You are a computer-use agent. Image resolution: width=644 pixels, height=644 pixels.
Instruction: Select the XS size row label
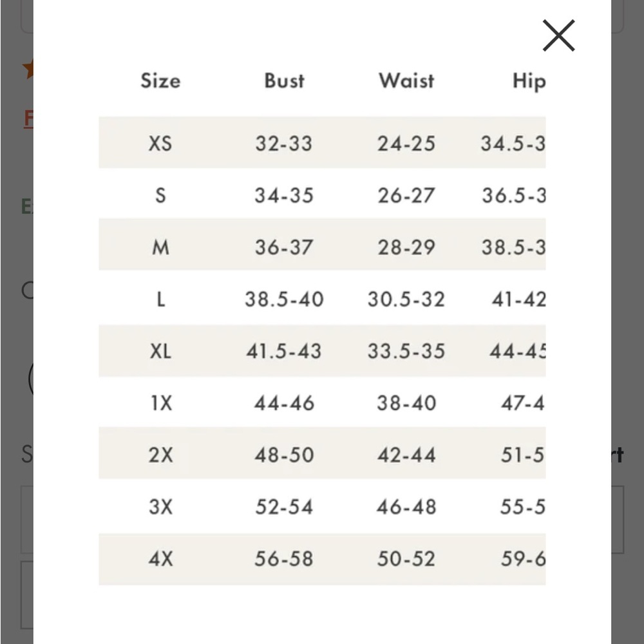click(160, 144)
